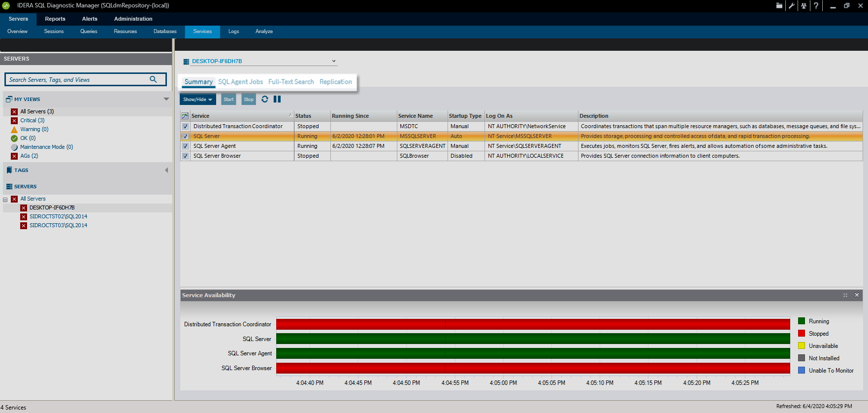
Task: Switch to the Full-Text Search sub-tab
Action: click(291, 82)
